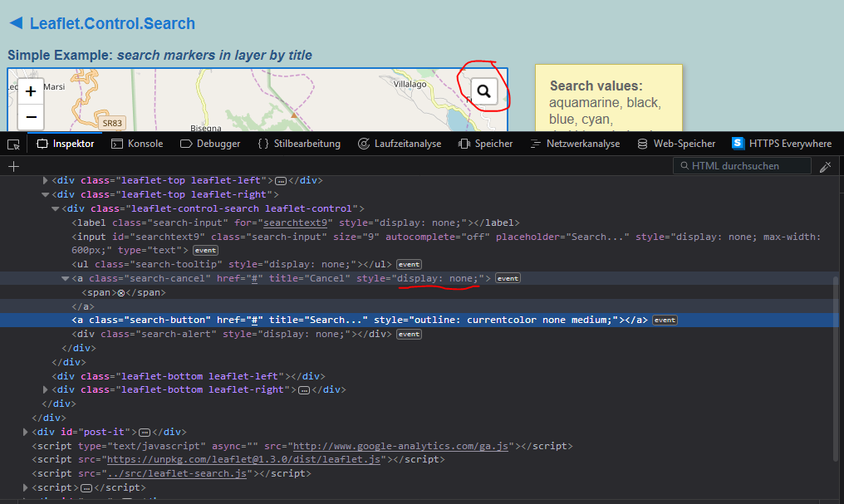Expand the leaflet-top leaflet-left div
The width and height of the screenshot is (844, 504).
click(45, 180)
